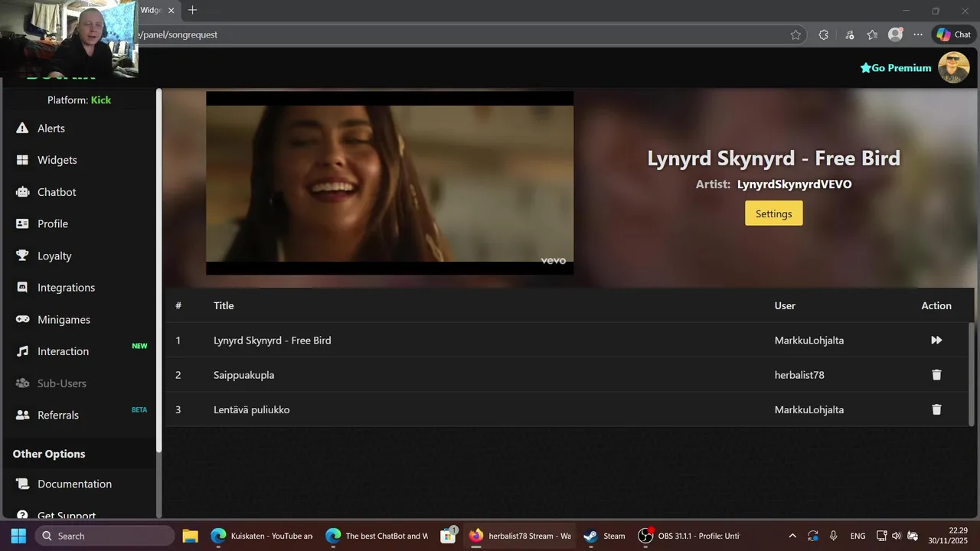Viewport: 980px width, 551px height.
Task: Open the Loyalty section
Action: (54, 256)
